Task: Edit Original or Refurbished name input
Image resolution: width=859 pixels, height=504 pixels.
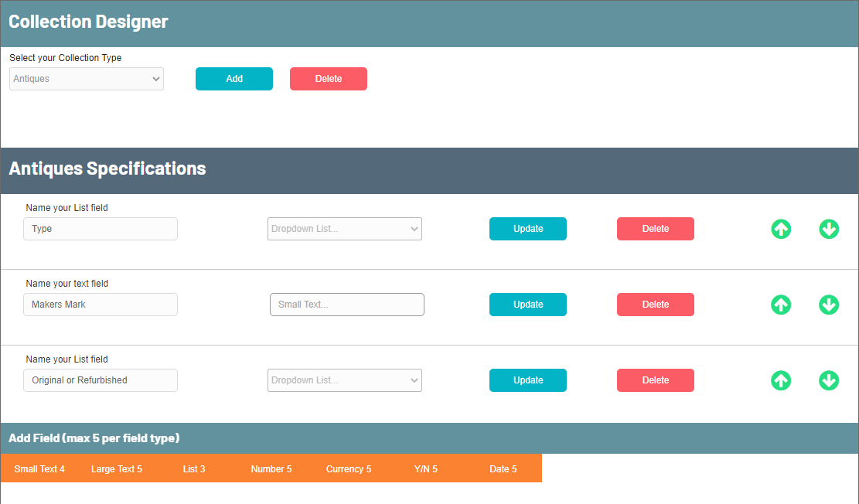Action: pyautogui.click(x=101, y=380)
